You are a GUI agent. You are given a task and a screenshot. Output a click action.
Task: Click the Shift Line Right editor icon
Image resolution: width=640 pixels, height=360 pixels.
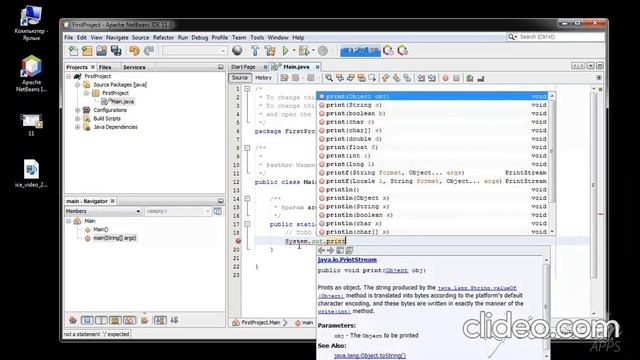[432, 78]
